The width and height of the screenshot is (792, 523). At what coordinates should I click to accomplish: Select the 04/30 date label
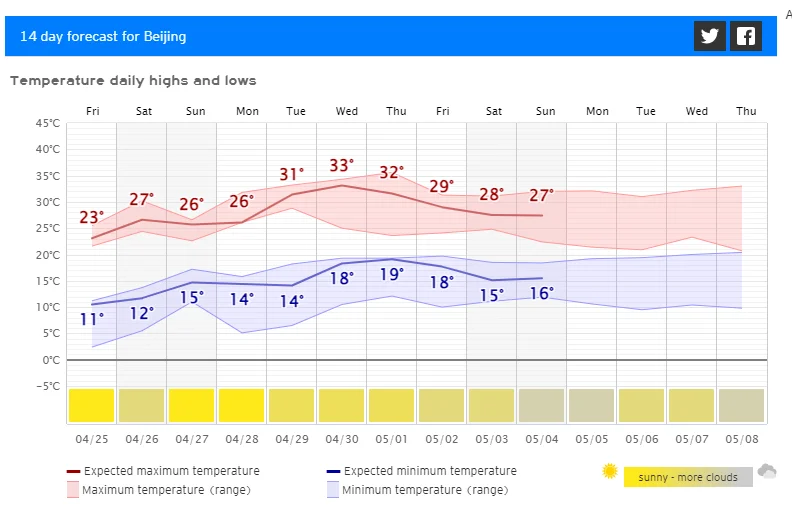[342, 439]
